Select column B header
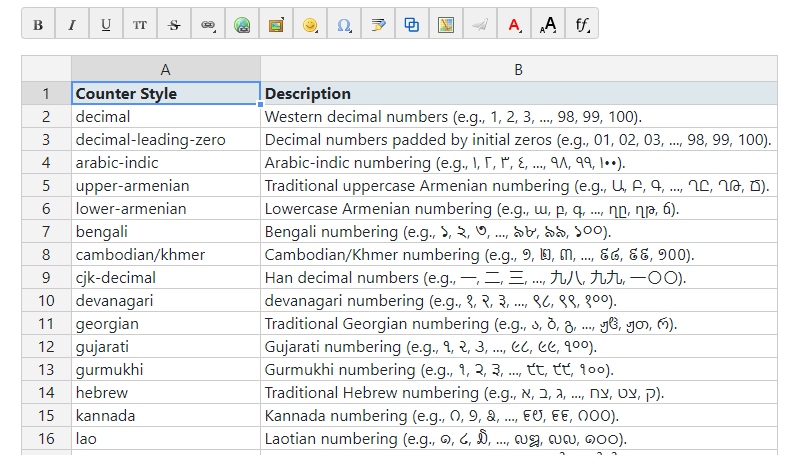 click(518, 69)
